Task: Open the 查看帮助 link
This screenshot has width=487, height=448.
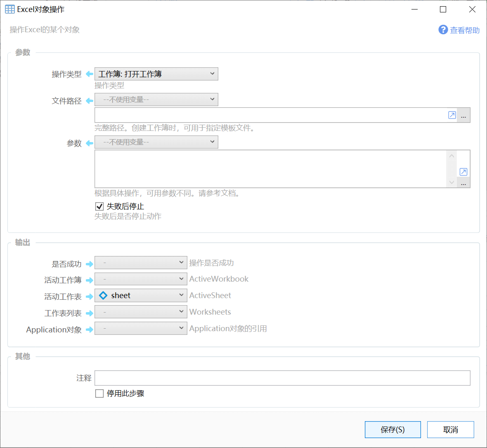Action: pyautogui.click(x=465, y=30)
